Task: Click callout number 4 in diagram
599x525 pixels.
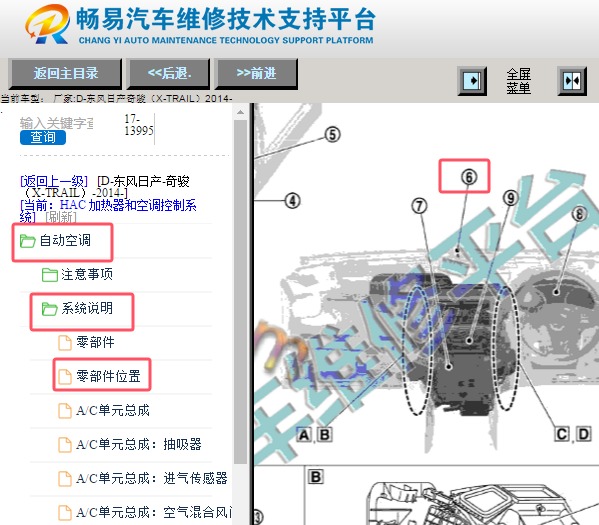Action: click(293, 201)
